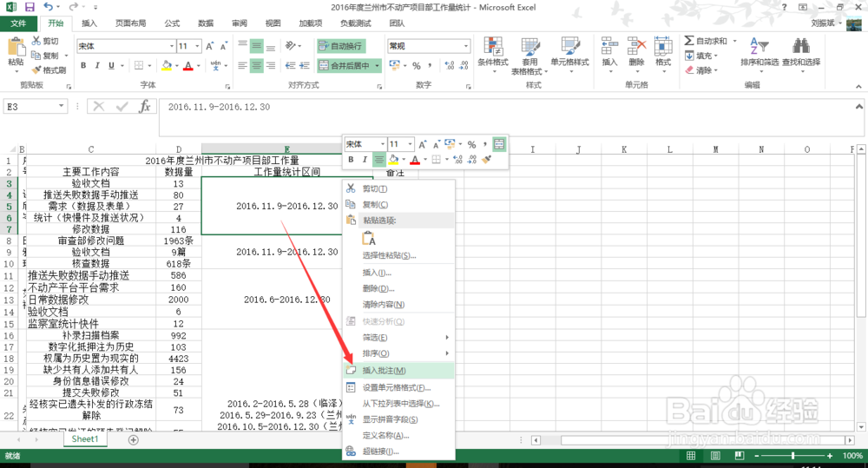Image resolution: width=868 pixels, height=468 pixels.
Task: Click Normal view icon in status bar
Action: [691, 455]
